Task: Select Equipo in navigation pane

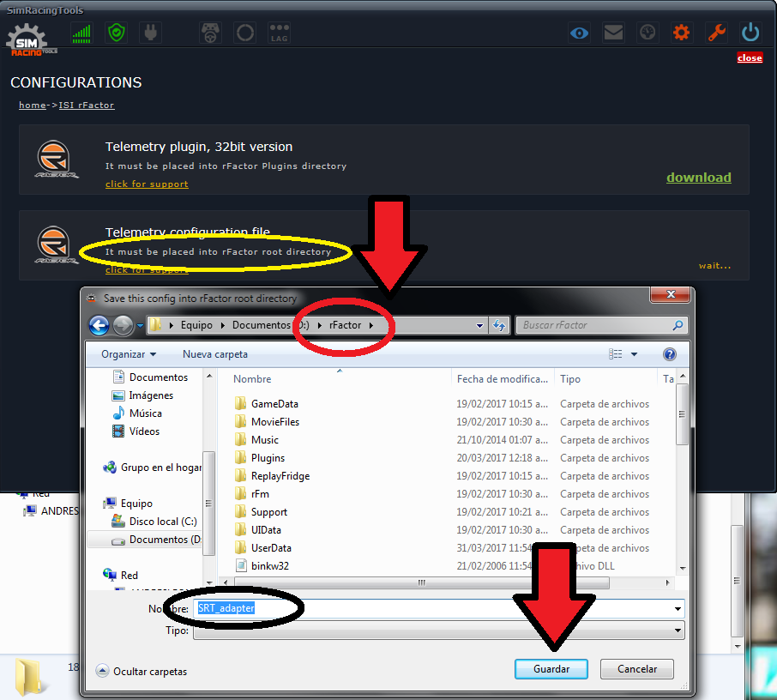Action: click(x=128, y=504)
